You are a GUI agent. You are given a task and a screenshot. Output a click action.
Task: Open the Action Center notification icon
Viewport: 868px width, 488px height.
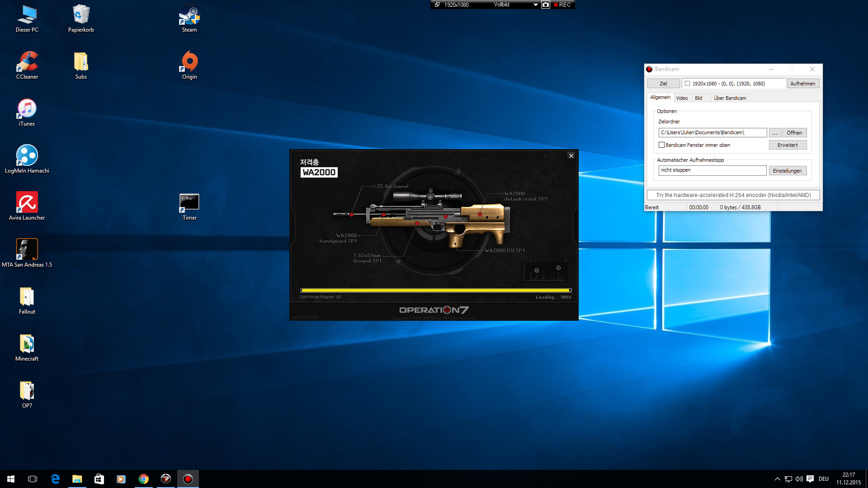coord(810,479)
